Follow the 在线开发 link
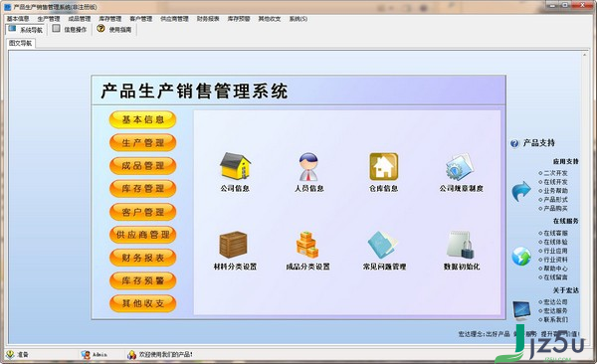 click(x=555, y=182)
